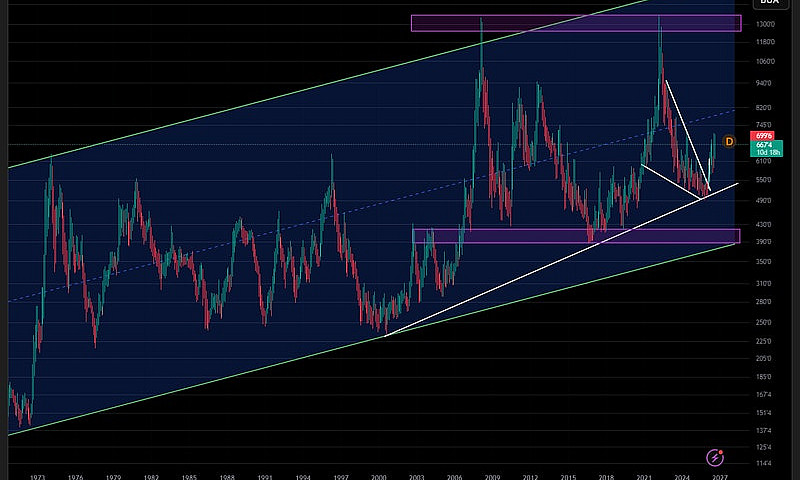Image resolution: width=800 pixels, height=480 pixels.
Task: Click the 2000 label on time axis
Action: [379, 477]
